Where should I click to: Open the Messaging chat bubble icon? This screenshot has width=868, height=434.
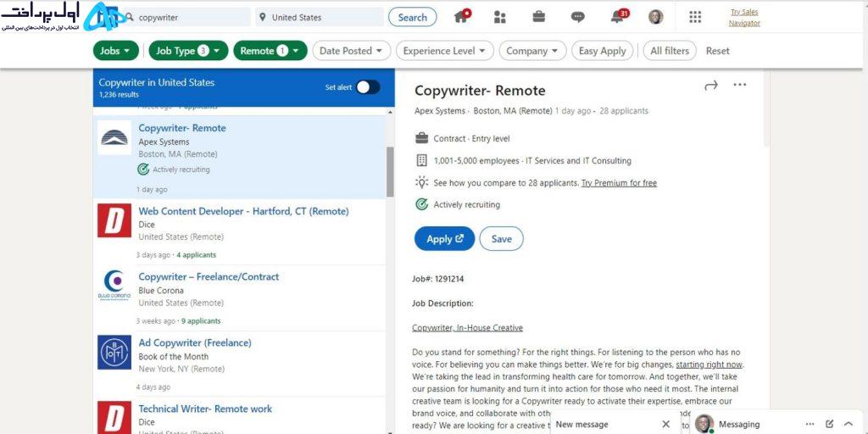coord(577,17)
